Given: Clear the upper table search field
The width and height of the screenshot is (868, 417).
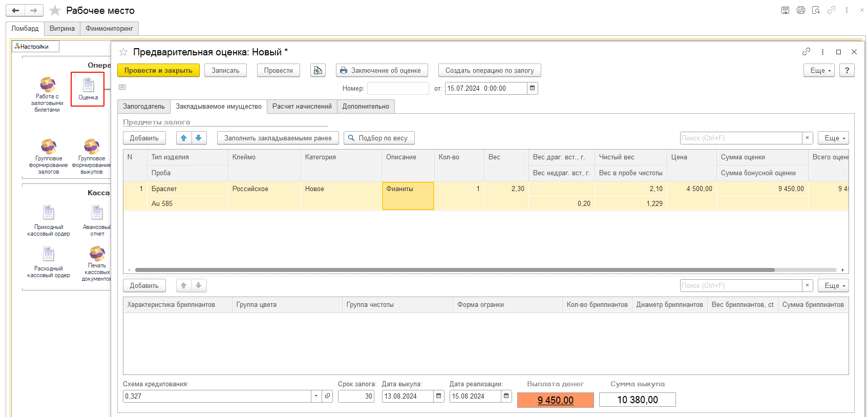Looking at the screenshot, I should pos(808,138).
